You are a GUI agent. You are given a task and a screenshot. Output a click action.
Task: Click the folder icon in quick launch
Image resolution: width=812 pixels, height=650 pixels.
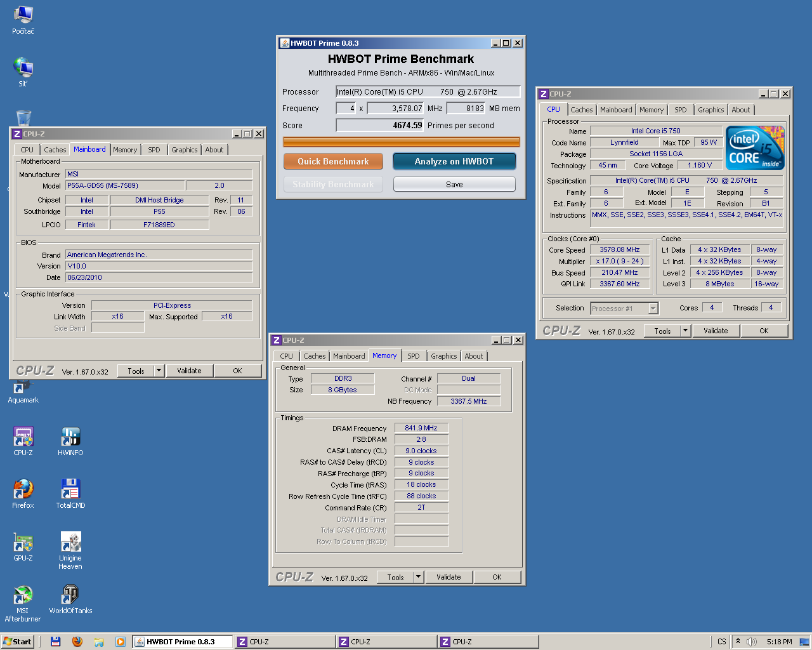(99, 642)
